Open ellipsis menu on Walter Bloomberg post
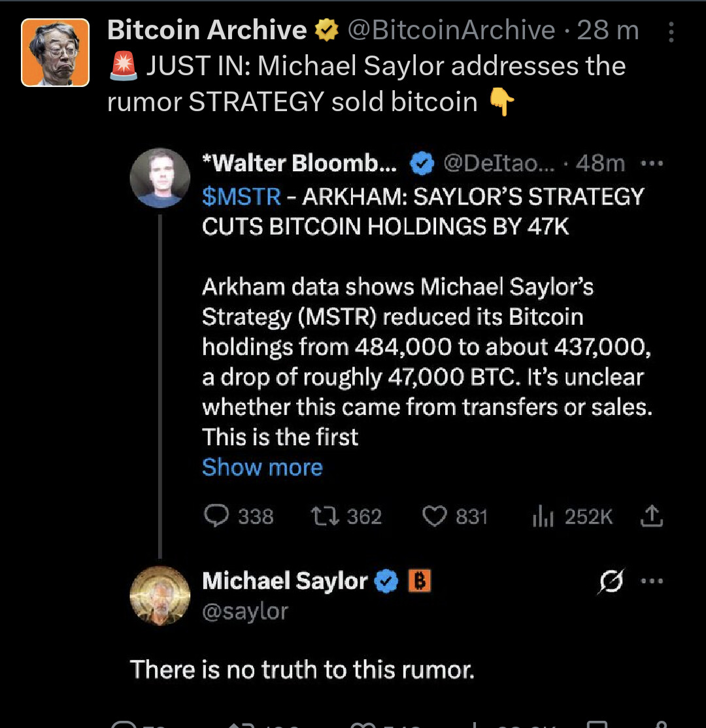 click(x=652, y=163)
